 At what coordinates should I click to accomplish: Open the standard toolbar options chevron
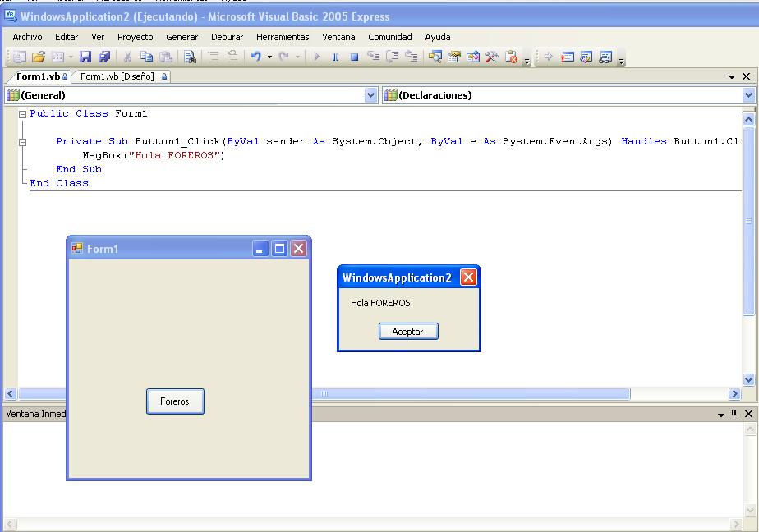pos(527,60)
